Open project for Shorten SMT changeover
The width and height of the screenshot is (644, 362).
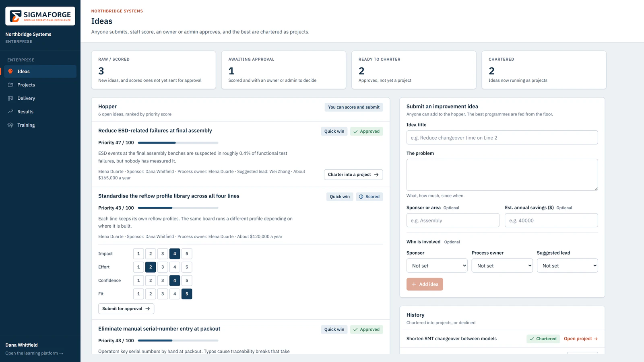click(x=581, y=339)
